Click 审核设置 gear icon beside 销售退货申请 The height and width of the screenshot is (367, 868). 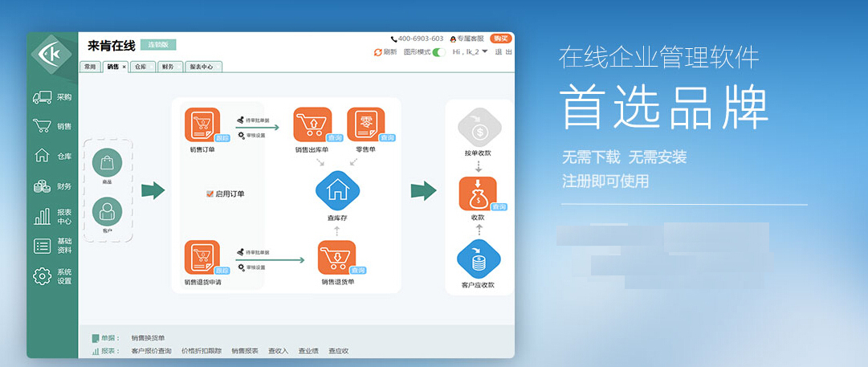coord(241,267)
